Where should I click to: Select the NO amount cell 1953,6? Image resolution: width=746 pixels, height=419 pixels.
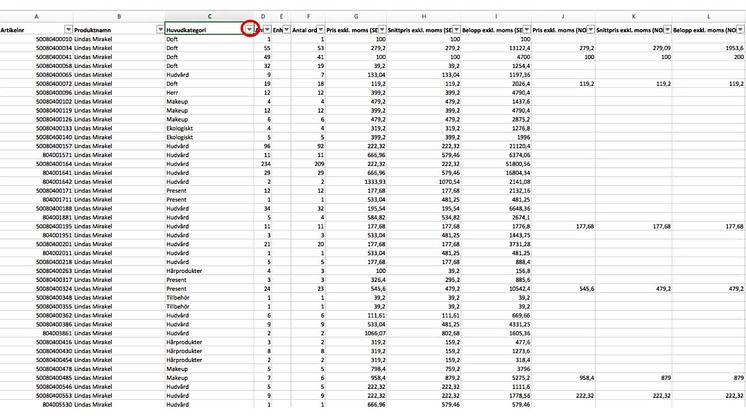709,48
